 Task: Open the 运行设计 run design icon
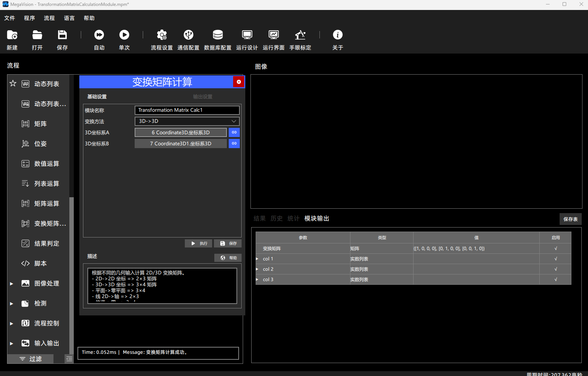(247, 35)
